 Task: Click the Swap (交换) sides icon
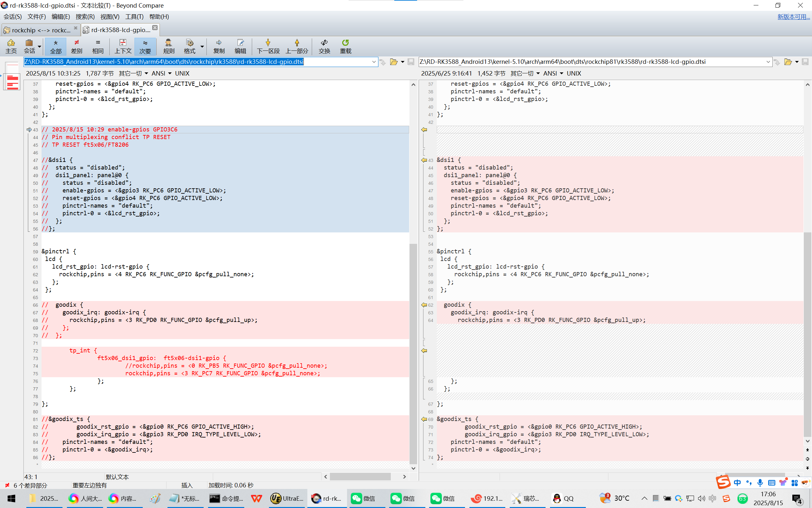[324, 46]
